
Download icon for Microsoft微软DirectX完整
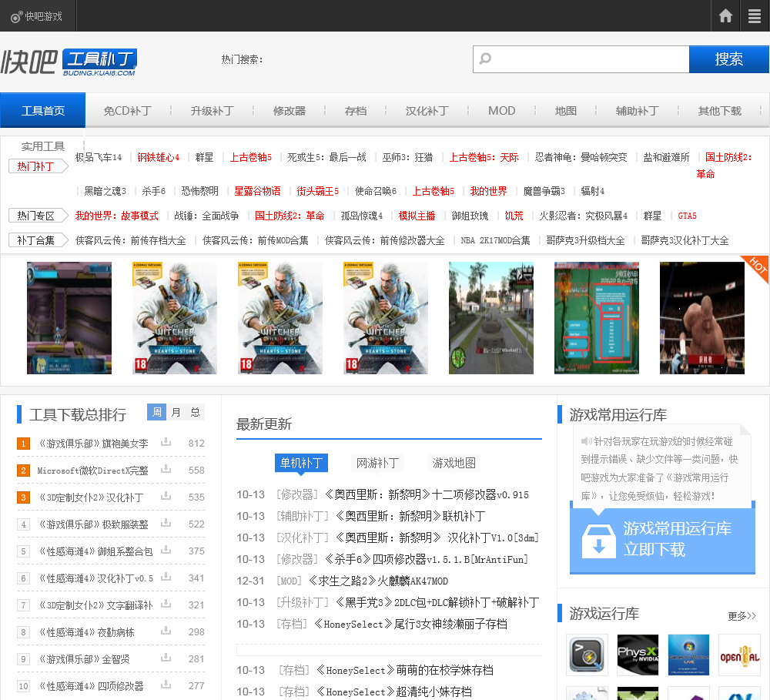click(166, 469)
